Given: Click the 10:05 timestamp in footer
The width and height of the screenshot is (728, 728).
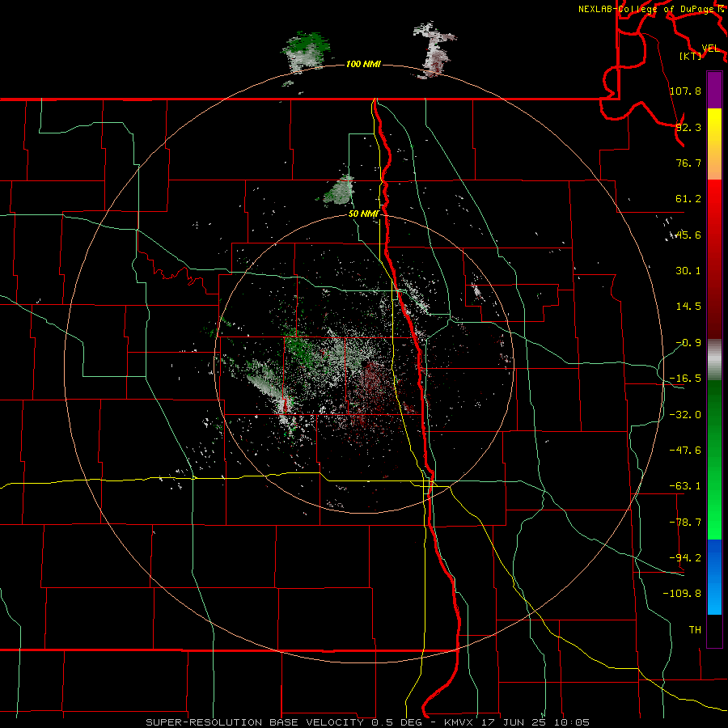Looking at the screenshot, I should click(572, 722).
